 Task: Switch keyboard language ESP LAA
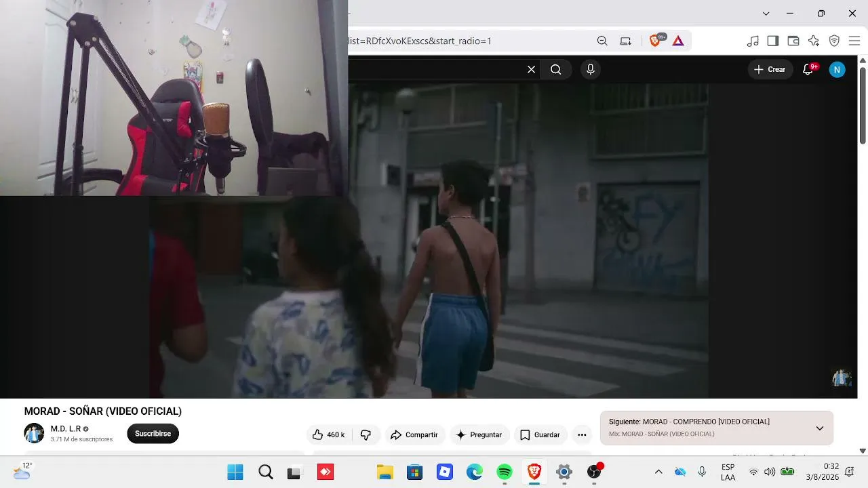click(728, 472)
